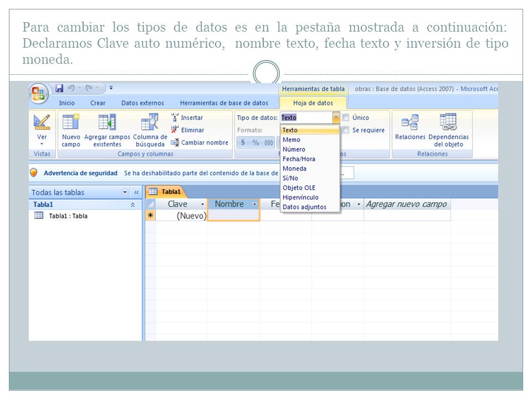Viewport: 532px width, 399px height.
Task: Click the Advertencia de seguridad label
Action: tap(80, 173)
